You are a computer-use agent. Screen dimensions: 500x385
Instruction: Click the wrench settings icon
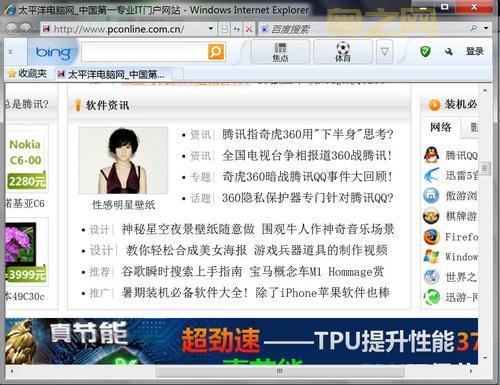[449, 52]
